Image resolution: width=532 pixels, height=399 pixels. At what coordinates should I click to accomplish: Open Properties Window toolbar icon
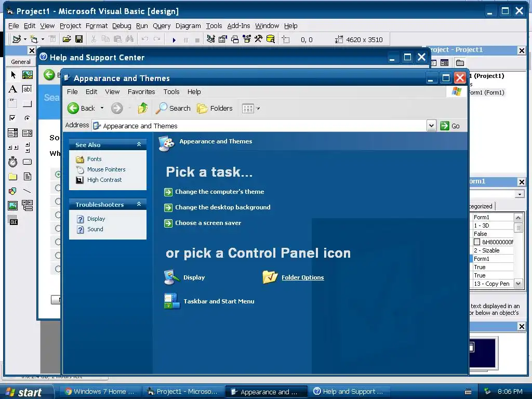pos(222,39)
